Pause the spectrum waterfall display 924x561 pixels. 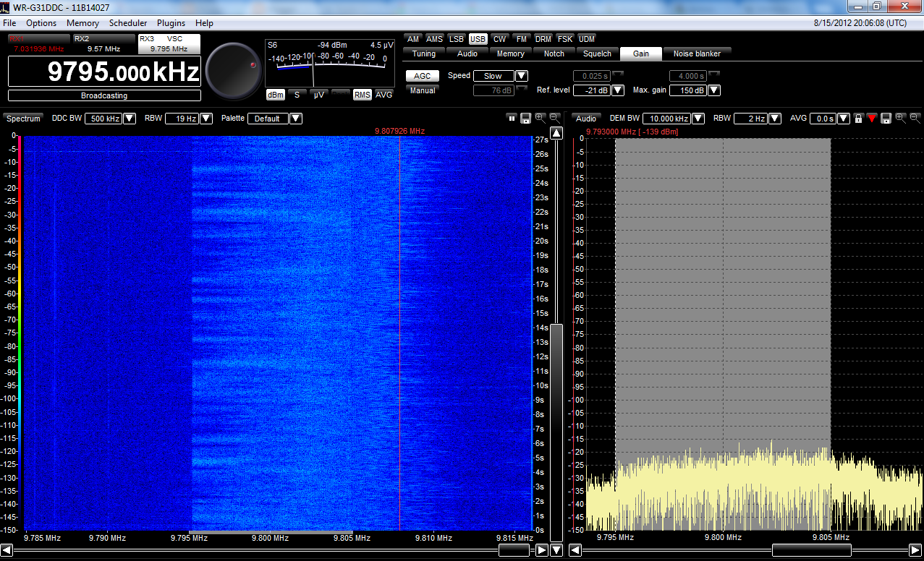(512, 119)
